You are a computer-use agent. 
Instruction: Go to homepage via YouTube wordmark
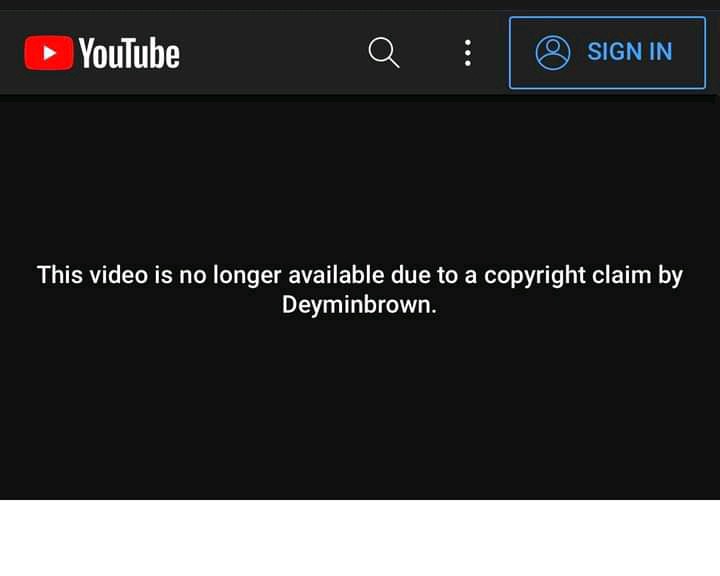129,53
